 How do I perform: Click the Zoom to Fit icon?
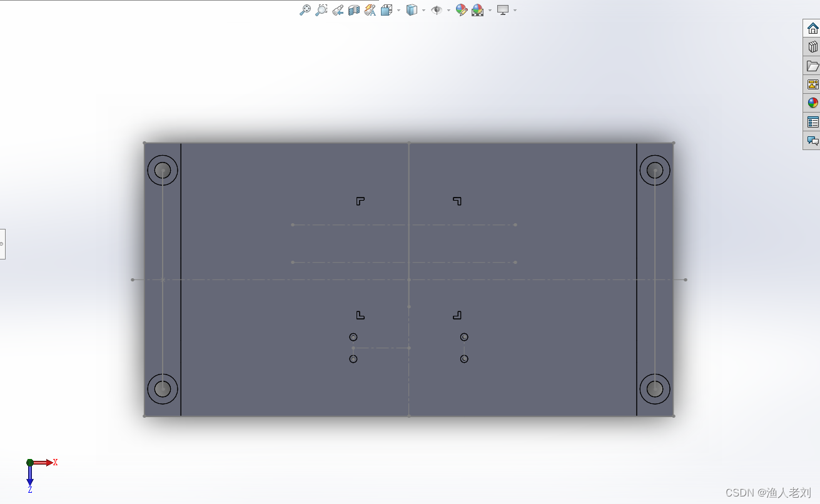[x=305, y=10]
